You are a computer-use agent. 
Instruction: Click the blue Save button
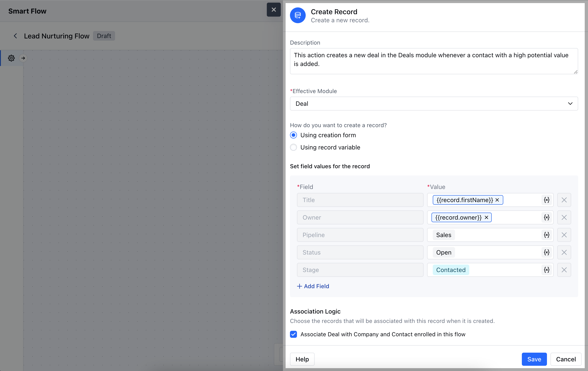[534, 359]
